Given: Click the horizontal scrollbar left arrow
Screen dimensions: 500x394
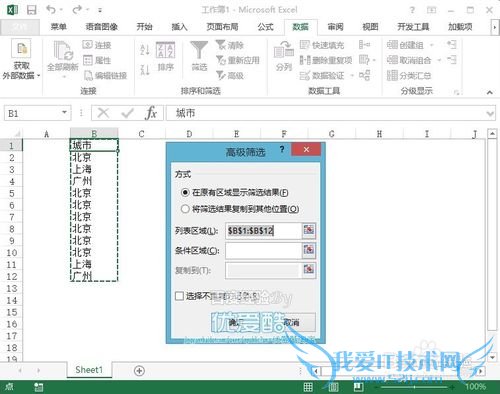Looking at the screenshot, I should 316,371.
